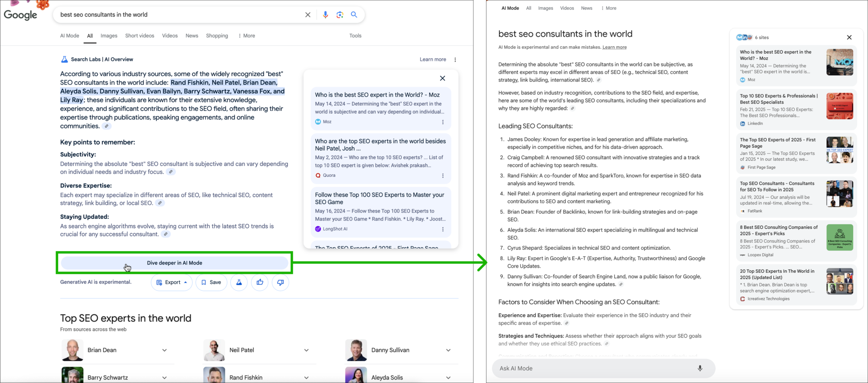Click microphone in Ask AI Mode box
The image size is (868, 383).
tap(700, 368)
